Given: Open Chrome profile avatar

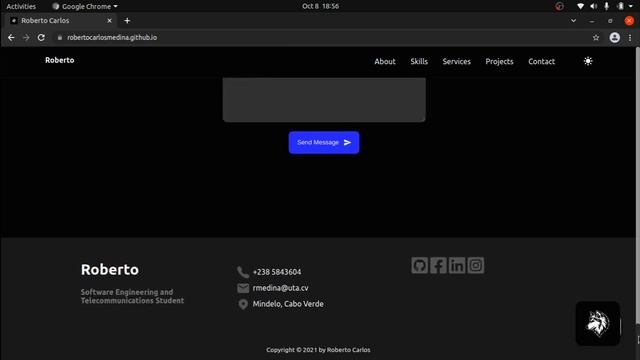Looking at the screenshot, I should 615,38.
